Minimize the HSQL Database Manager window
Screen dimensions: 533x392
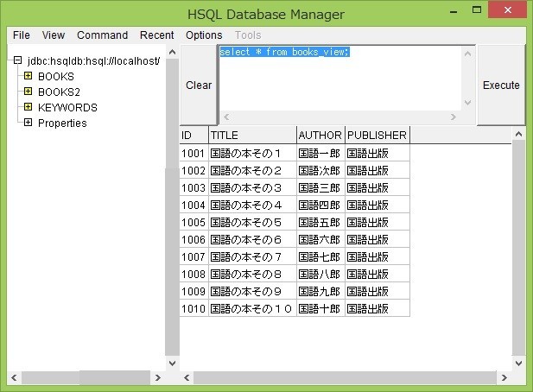pos(454,11)
